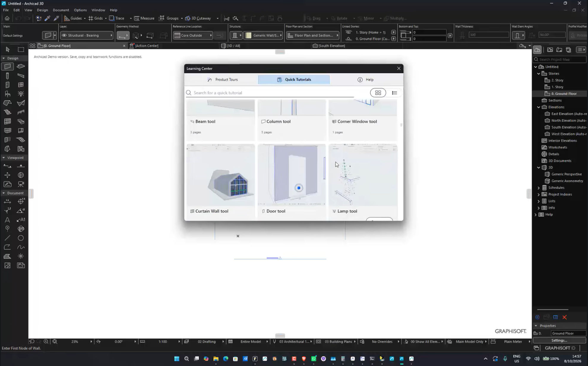Collapse the Design toolbox section
Image resolution: width=588 pixels, height=366 pixels.
(4, 58)
